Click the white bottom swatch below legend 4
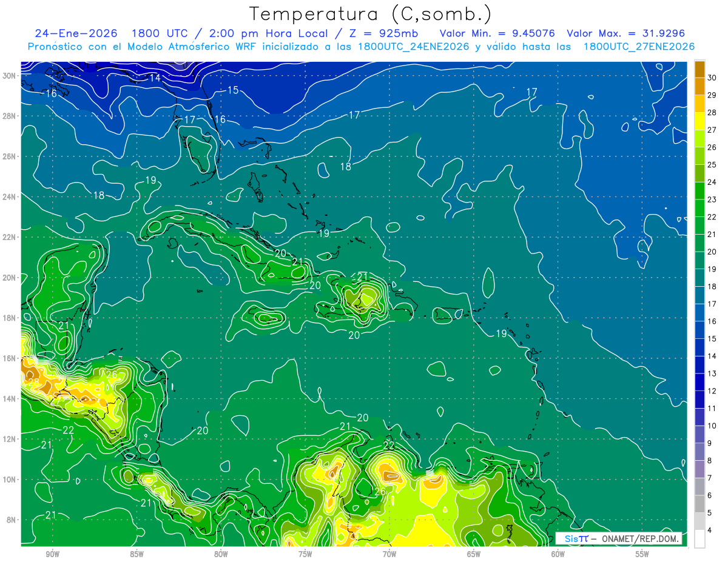Image resolution: width=728 pixels, height=562 pixels. click(699, 539)
